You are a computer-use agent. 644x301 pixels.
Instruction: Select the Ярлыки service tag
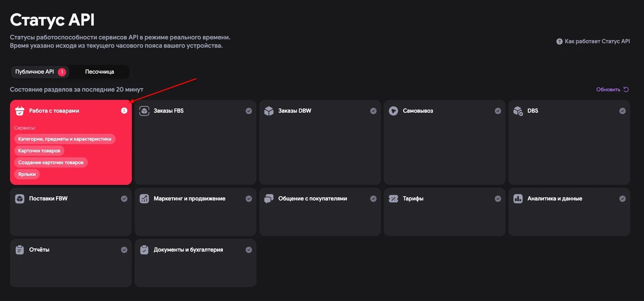[27, 174]
